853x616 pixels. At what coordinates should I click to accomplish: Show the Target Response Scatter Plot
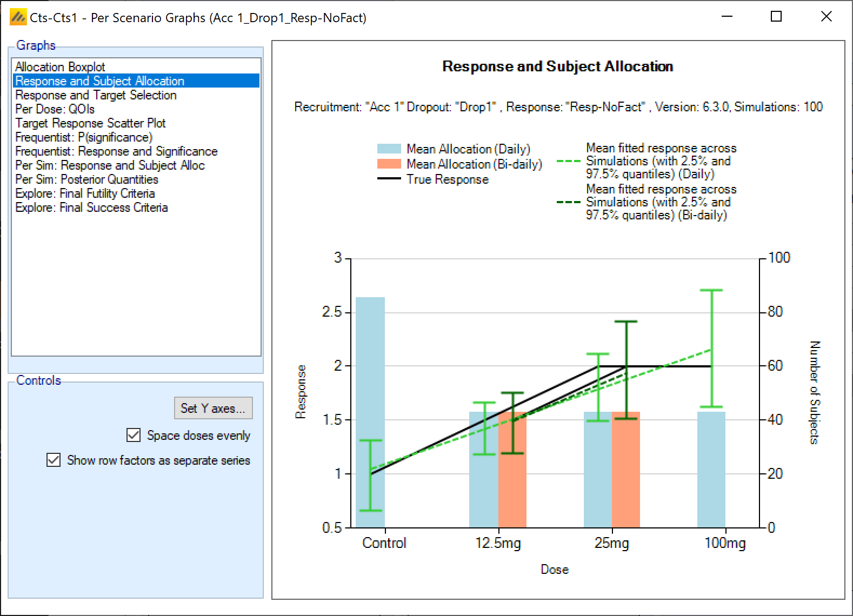click(90, 123)
